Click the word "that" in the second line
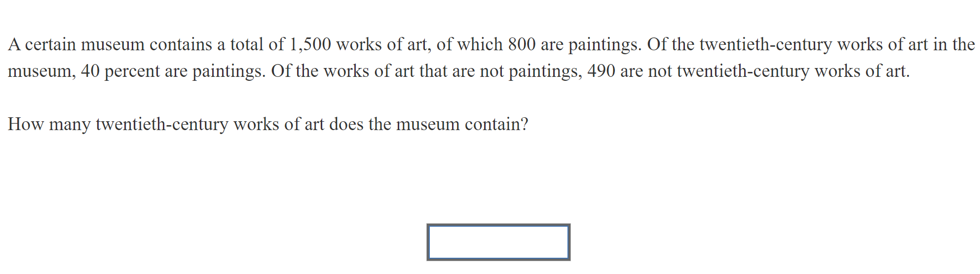The image size is (980, 274). [433, 71]
